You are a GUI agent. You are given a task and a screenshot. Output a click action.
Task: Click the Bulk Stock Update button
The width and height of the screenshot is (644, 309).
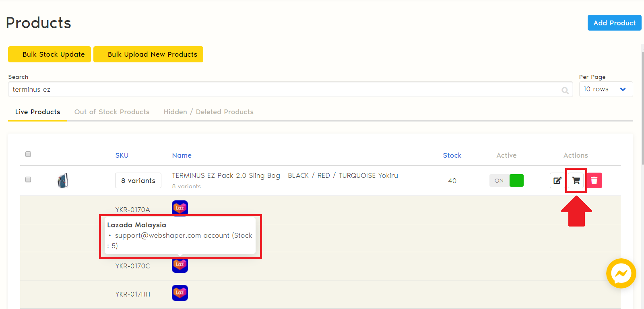tap(50, 54)
